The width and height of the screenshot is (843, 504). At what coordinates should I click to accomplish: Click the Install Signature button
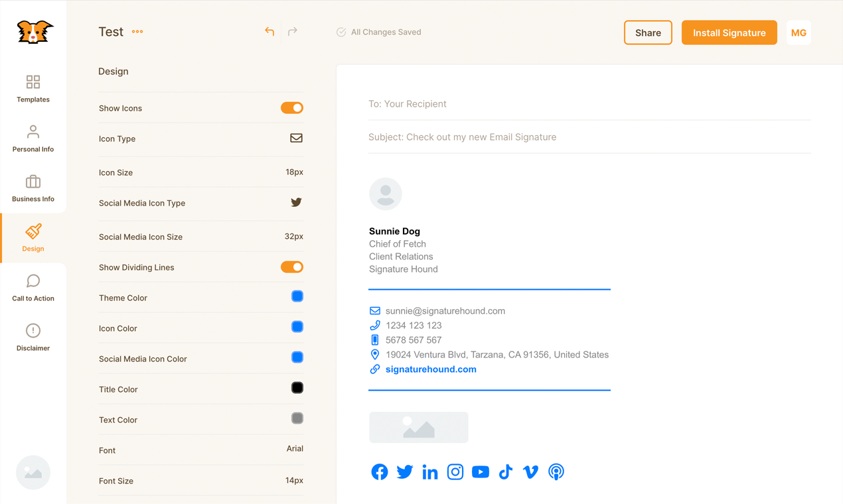coord(729,32)
